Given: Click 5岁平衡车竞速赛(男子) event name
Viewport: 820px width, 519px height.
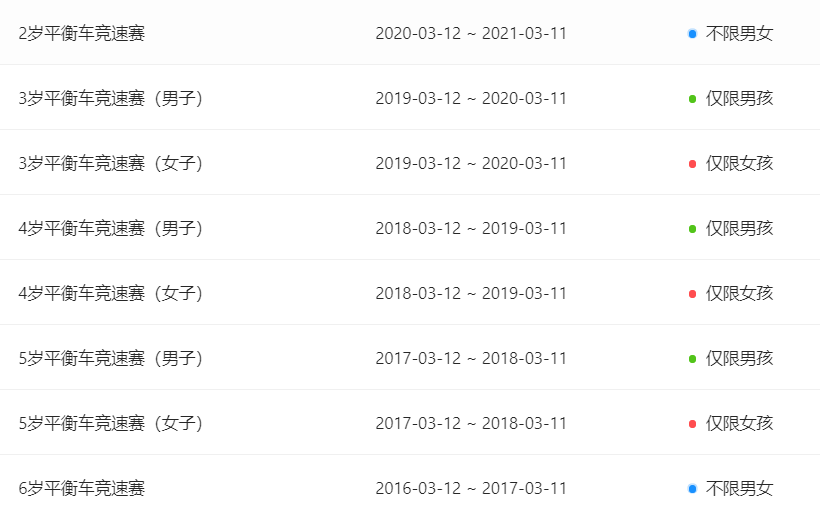Looking at the screenshot, I should click(110, 358).
